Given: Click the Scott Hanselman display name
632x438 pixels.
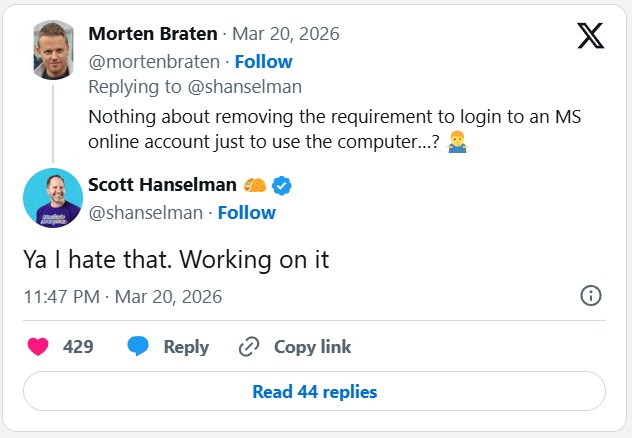Looking at the screenshot, I should click(162, 185).
